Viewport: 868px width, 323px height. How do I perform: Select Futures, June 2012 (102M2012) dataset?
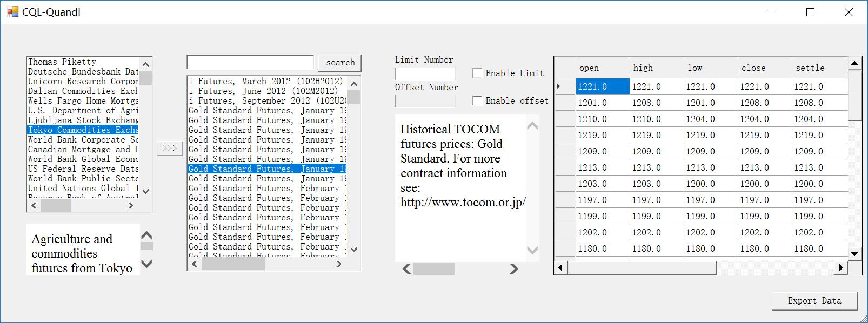pos(267,91)
